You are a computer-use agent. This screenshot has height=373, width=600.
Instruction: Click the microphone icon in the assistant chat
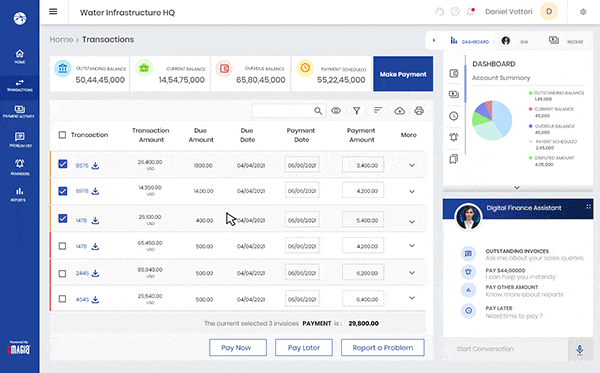[580, 349]
